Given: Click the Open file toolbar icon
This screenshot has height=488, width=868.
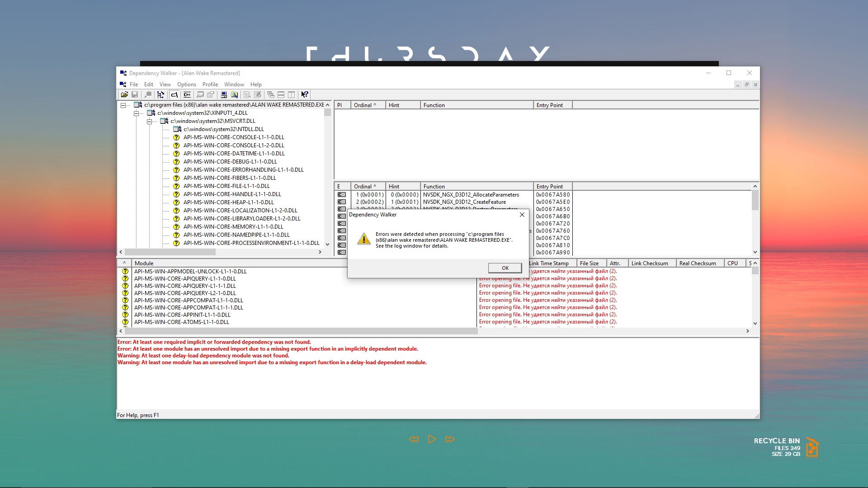Looking at the screenshot, I should tap(124, 94).
